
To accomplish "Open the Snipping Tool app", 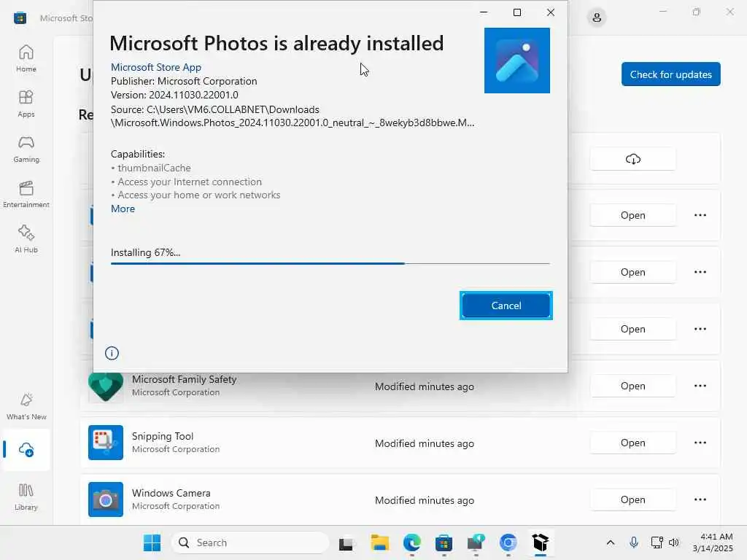I will (632, 443).
